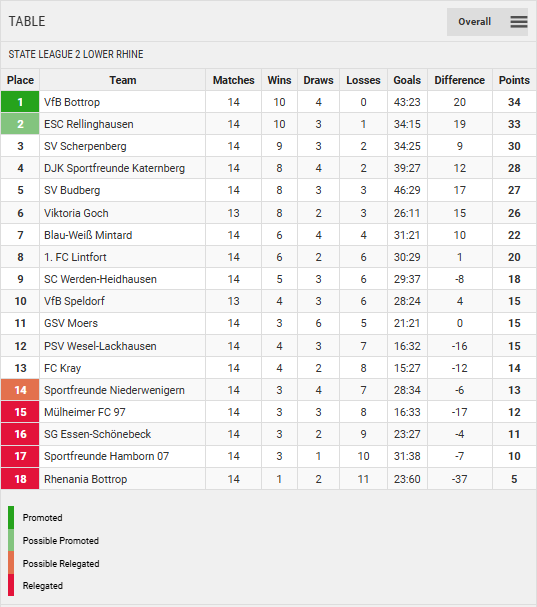The width and height of the screenshot is (537, 607).
Task: Select the Points column header
Action: tap(514, 80)
